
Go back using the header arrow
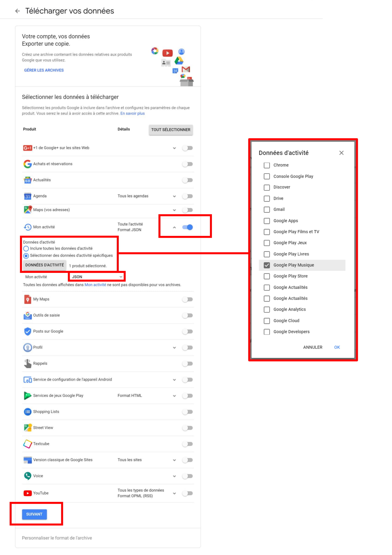click(x=17, y=11)
